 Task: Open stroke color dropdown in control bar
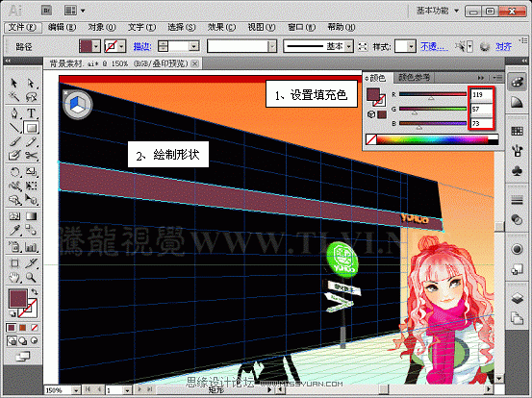tap(122, 46)
